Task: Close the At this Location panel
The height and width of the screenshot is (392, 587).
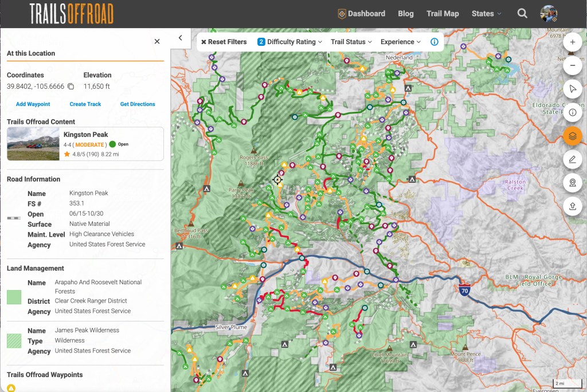Action: coord(157,41)
